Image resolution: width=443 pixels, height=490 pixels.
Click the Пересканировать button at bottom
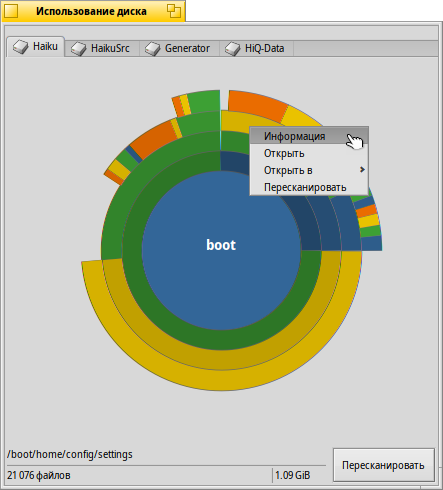pyautogui.click(x=384, y=465)
